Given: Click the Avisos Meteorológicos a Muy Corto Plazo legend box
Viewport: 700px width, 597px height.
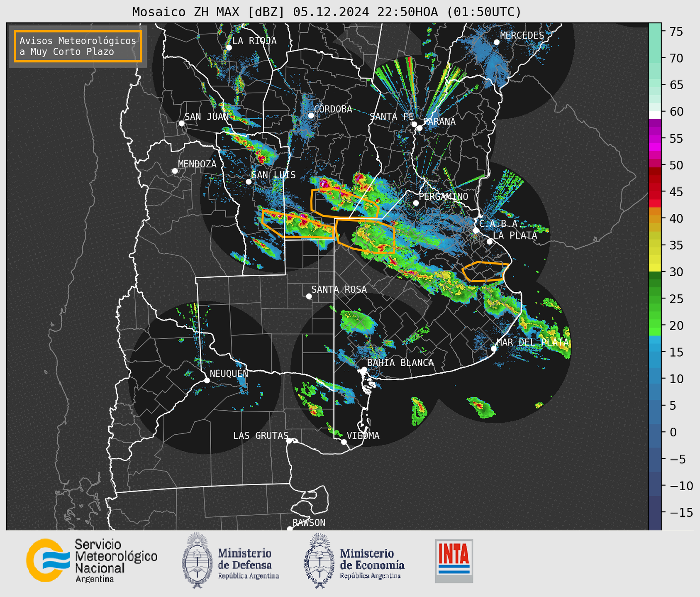Looking at the screenshot, I should (78, 46).
